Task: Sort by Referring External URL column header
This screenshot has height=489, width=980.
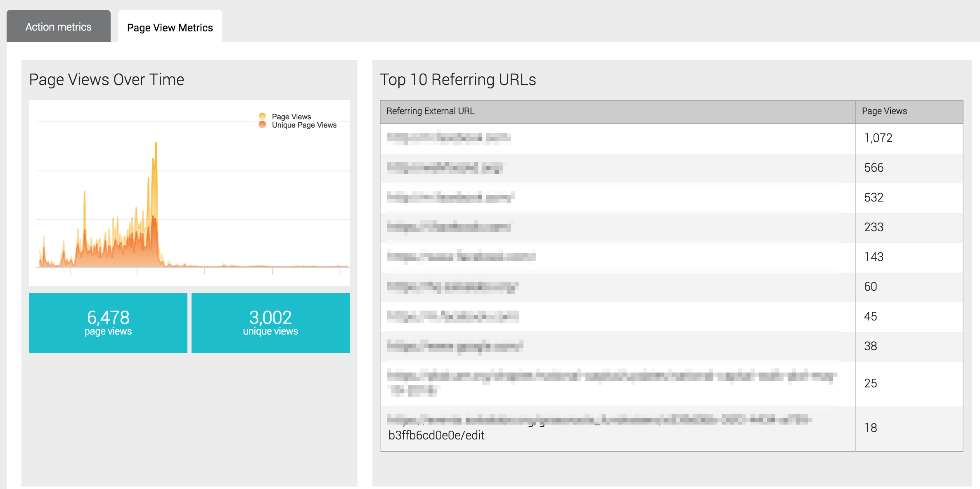Action: pyautogui.click(x=430, y=111)
